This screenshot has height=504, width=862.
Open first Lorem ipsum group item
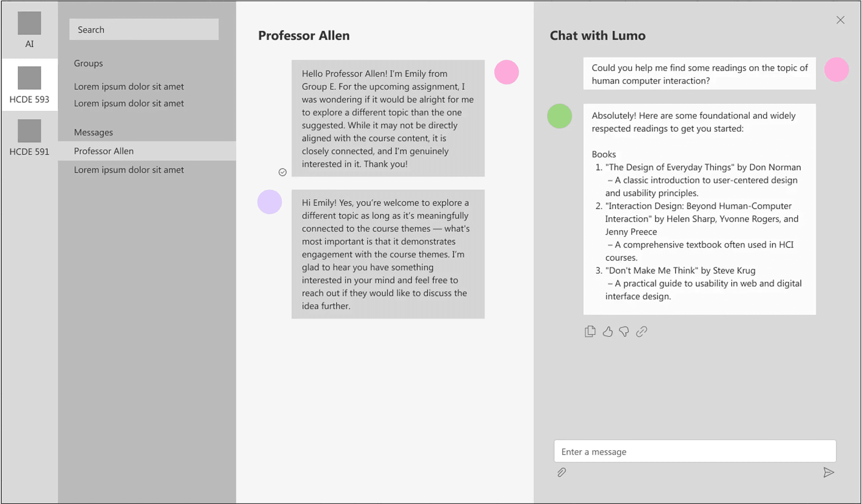click(129, 87)
